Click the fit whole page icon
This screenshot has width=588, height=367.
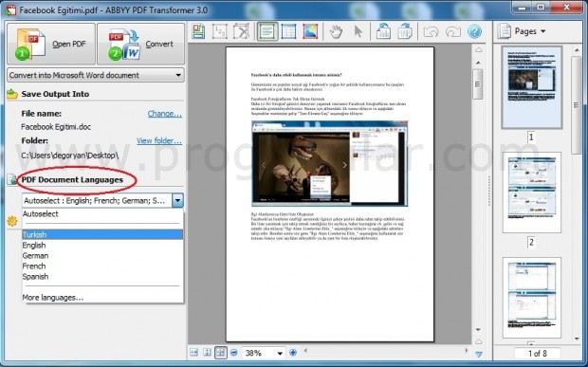tap(220, 353)
